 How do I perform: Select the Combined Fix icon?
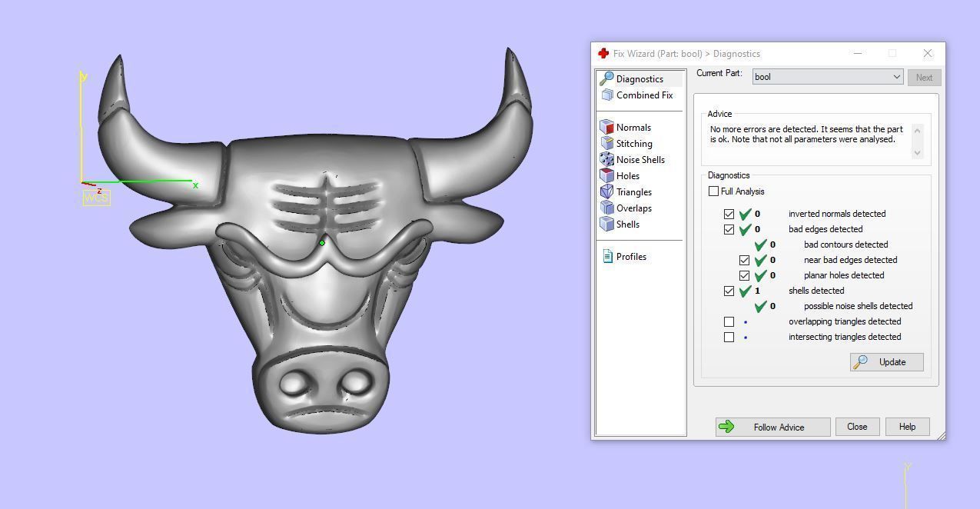pyautogui.click(x=606, y=95)
